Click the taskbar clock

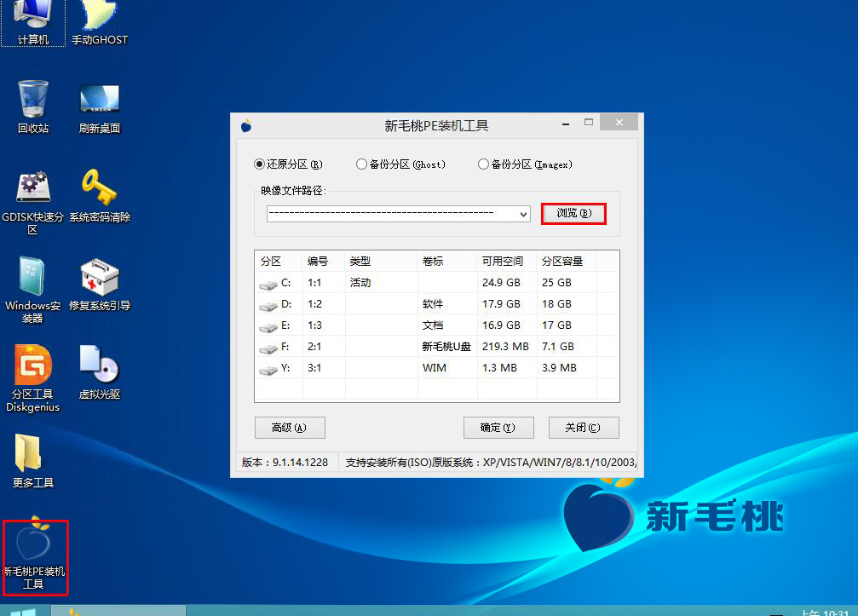point(825,612)
